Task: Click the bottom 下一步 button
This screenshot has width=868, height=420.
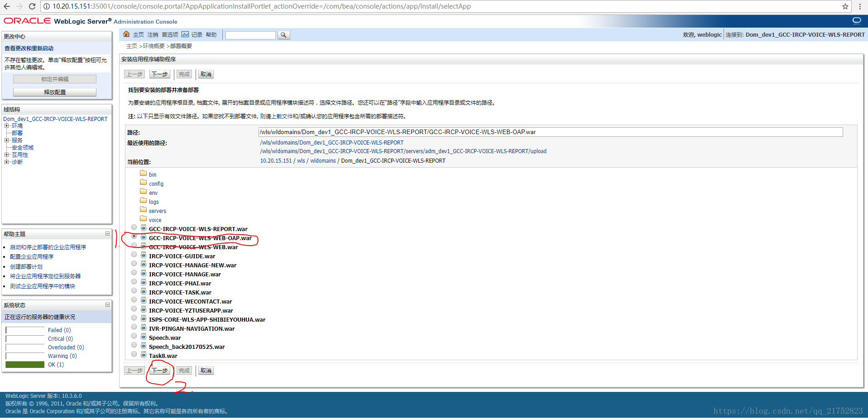Action: point(160,371)
